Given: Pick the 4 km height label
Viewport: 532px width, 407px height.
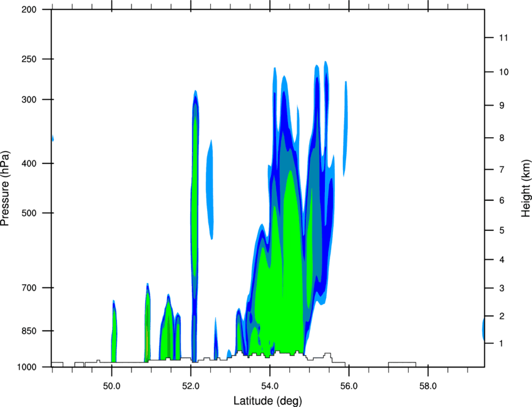Looking at the screenshot, I should click(501, 260).
